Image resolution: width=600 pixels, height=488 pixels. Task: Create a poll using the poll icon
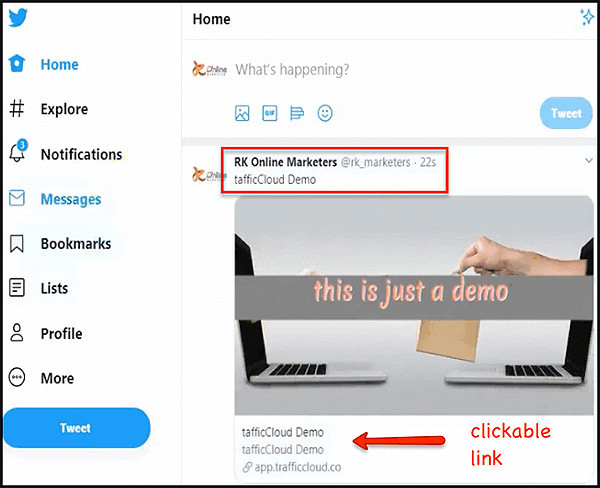[297, 113]
